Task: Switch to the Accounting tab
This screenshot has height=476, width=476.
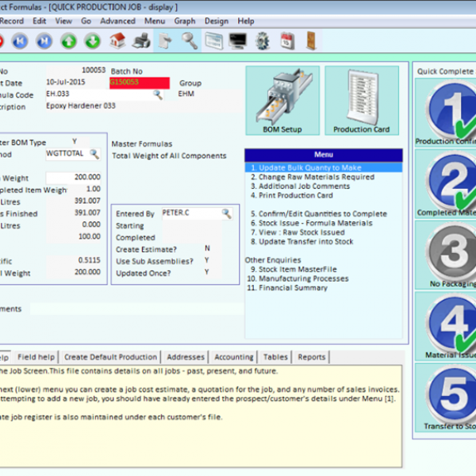Action: click(234, 357)
